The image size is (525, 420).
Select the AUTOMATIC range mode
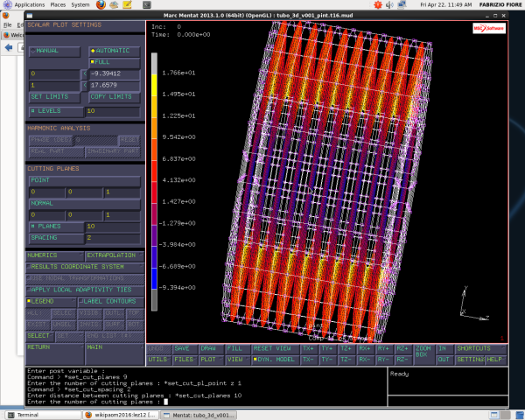point(114,52)
